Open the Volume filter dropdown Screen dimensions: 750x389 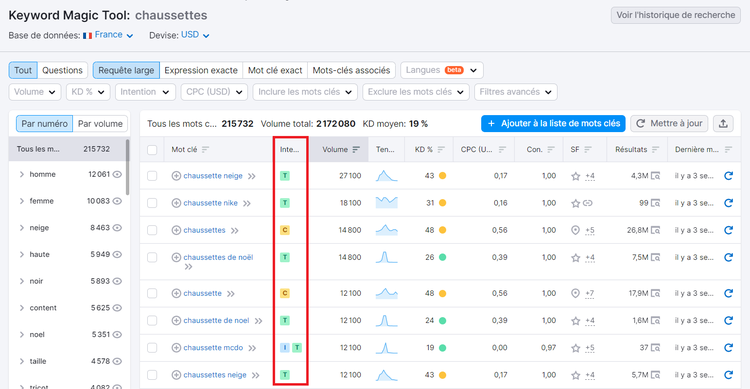pyautogui.click(x=34, y=92)
